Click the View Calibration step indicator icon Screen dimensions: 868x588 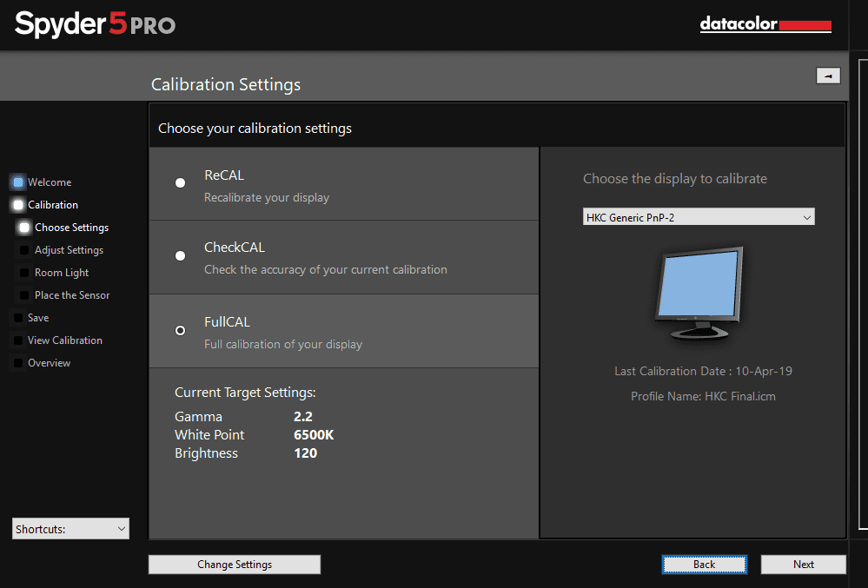(x=18, y=340)
